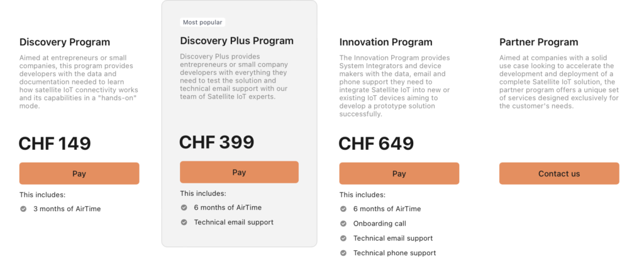Screen dimensions: 644x264
Task: Click the Partner Program heading
Action: tap(539, 42)
